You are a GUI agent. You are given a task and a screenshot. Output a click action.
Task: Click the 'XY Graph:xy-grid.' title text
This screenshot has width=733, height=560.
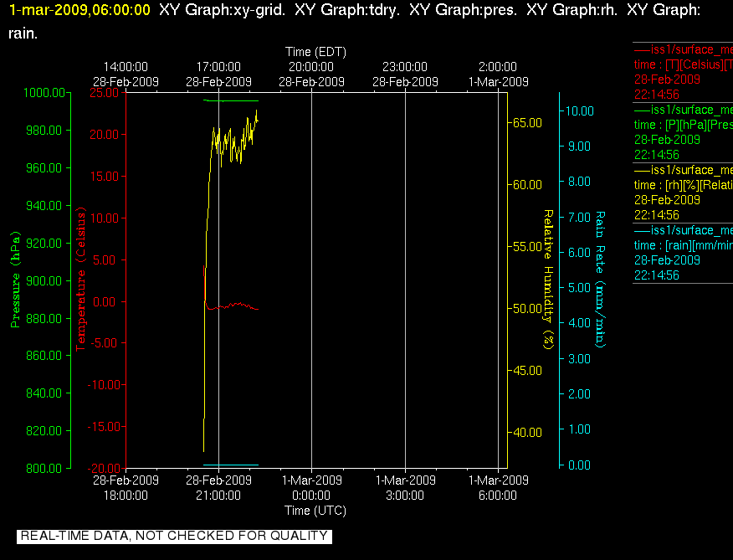pyautogui.click(x=222, y=10)
